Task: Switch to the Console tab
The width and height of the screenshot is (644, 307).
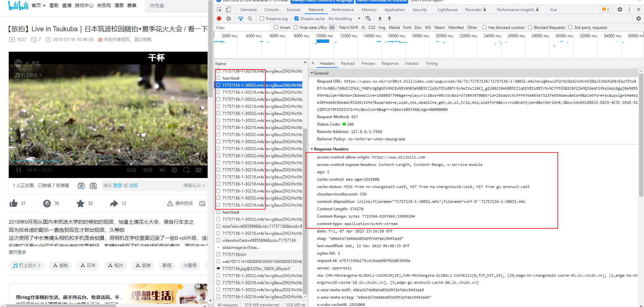Action: click(271, 9)
